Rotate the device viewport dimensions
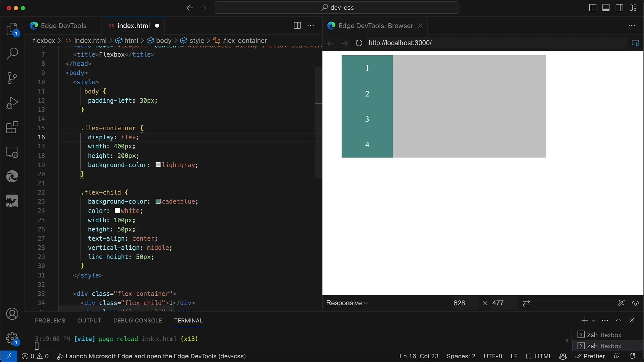This screenshot has height=362, width=644. (526, 303)
